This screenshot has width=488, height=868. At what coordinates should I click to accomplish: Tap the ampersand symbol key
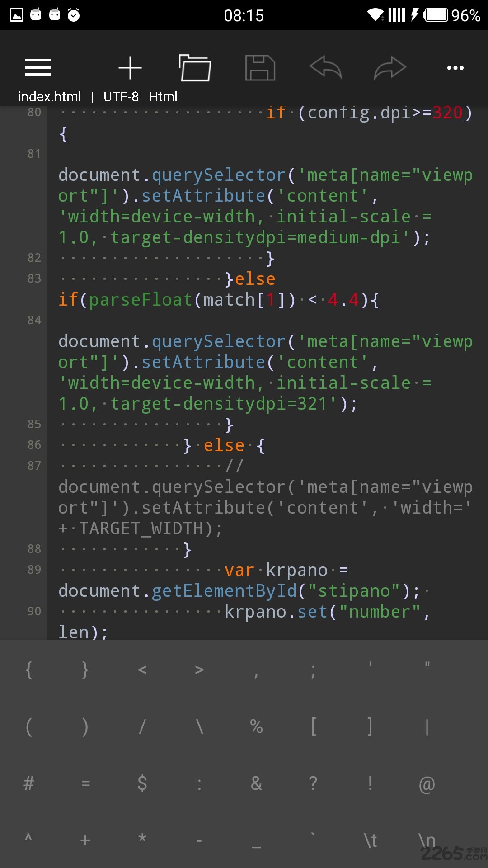256,783
